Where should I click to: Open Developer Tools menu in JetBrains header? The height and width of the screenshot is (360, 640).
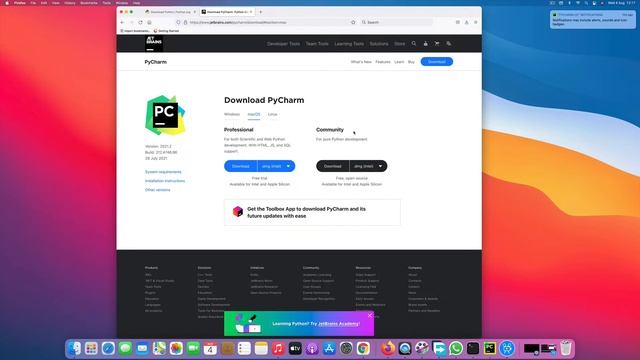point(283,44)
